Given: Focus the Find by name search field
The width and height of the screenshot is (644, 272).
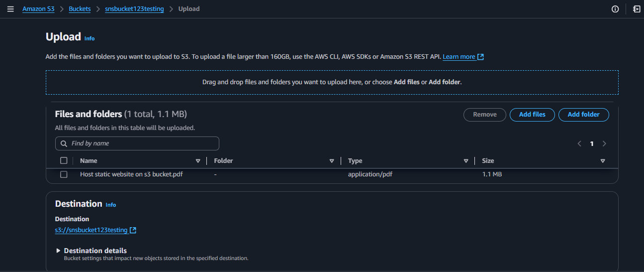Looking at the screenshot, I should click(142, 143).
